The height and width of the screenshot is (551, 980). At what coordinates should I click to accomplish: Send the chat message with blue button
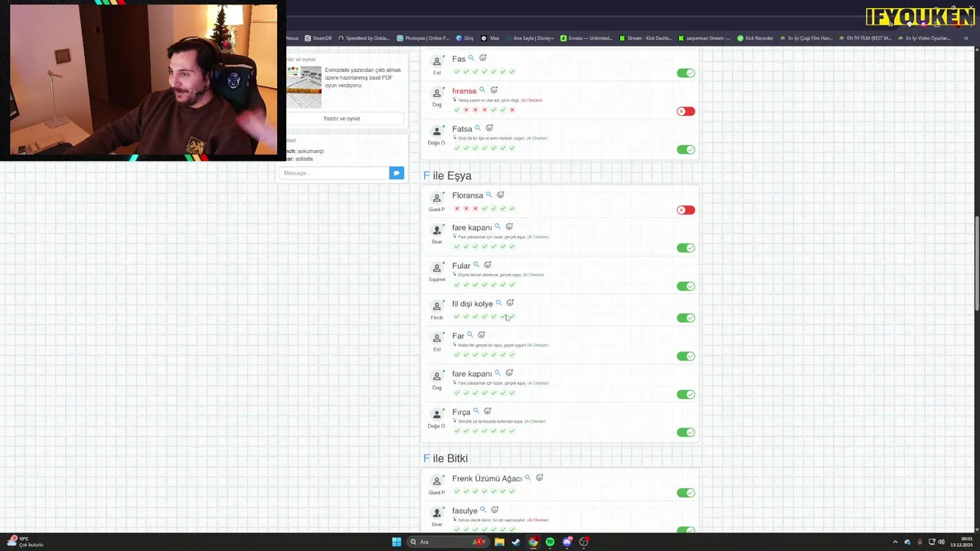(396, 173)
